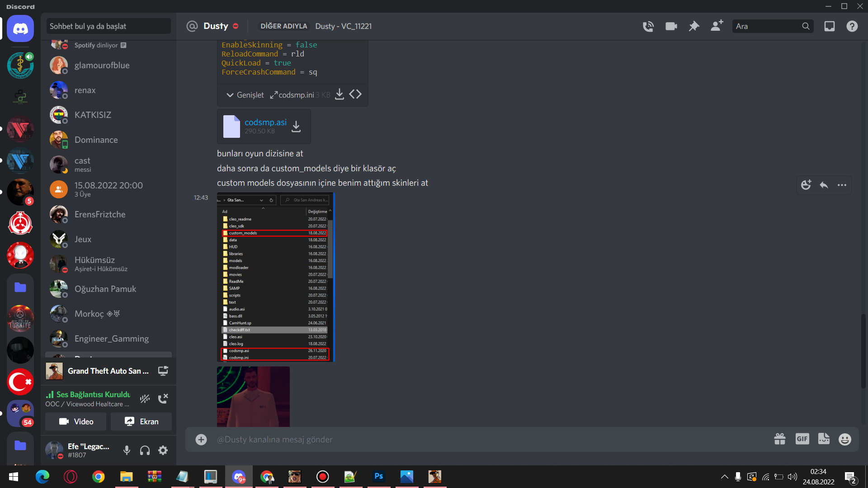Open the character skin image thumbnail
Screen dimensions: 868x488
[x=253, y=397]
